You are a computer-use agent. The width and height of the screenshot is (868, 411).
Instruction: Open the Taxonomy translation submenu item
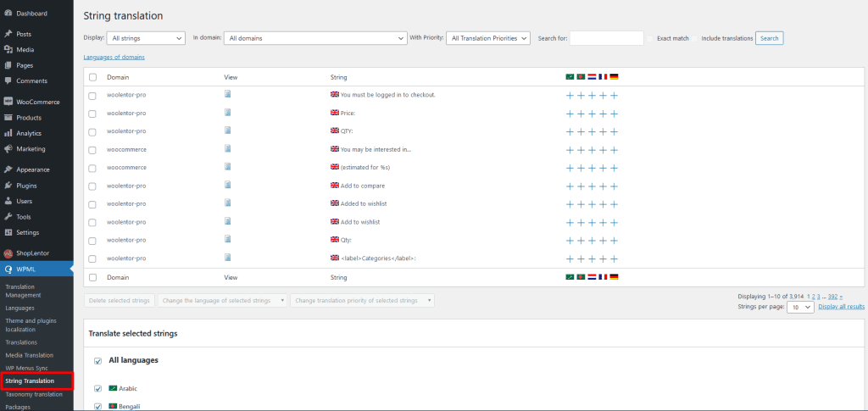34,394
